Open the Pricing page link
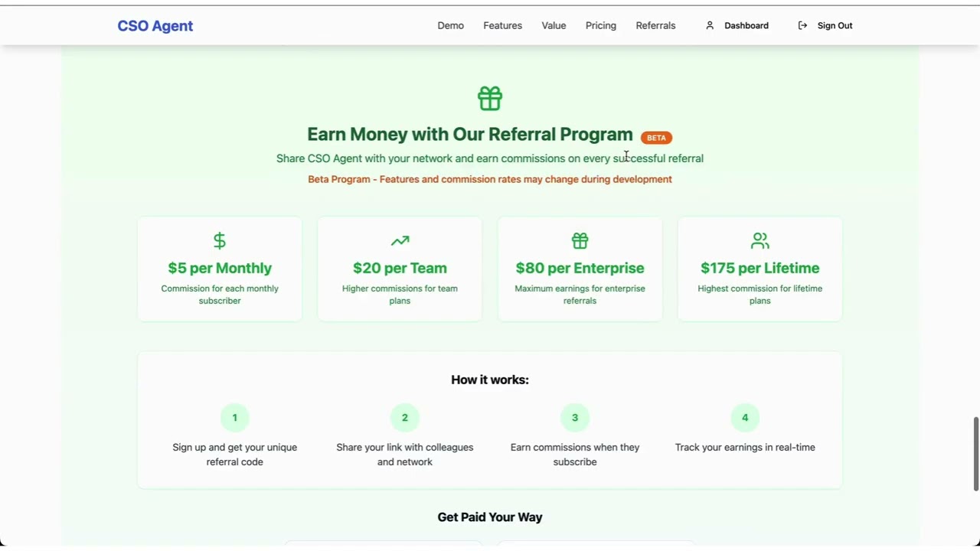This screenshot has height=551, width=980. [x=600, y=26]
